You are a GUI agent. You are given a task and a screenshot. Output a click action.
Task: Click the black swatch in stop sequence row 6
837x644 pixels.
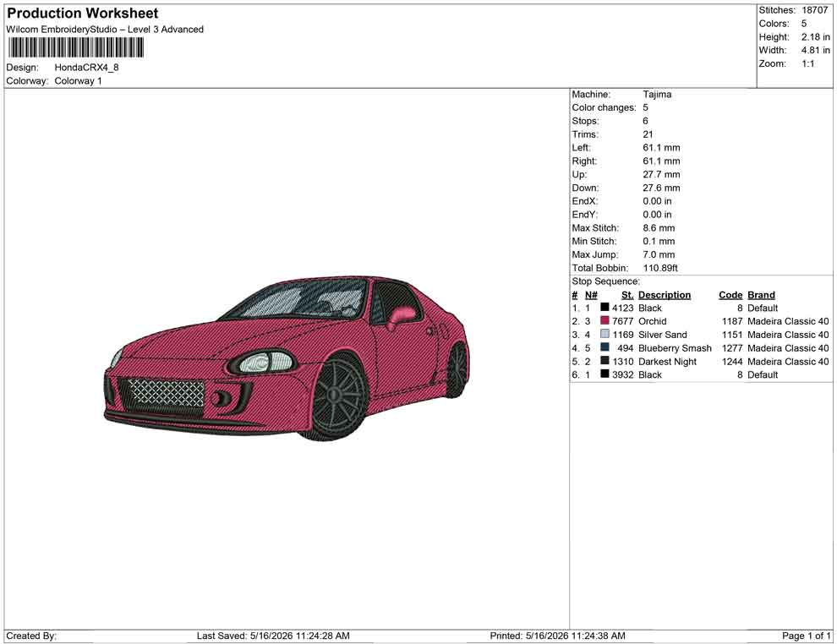(x=604, y=374)
